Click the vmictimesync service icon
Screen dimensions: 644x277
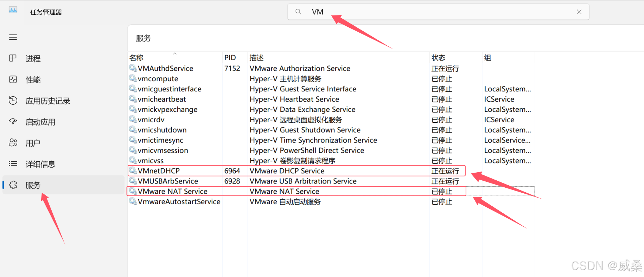133,140
